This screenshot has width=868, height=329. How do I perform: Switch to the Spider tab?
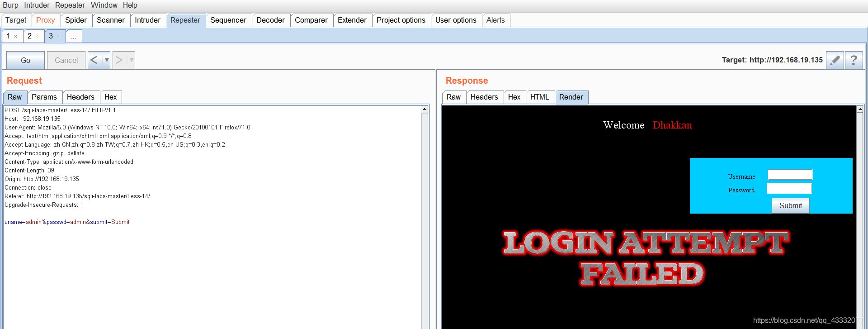tap(76, 20)
